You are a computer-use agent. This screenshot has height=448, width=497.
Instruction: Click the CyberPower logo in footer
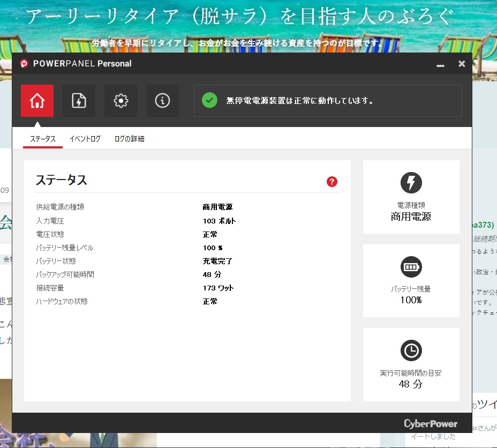431,423
